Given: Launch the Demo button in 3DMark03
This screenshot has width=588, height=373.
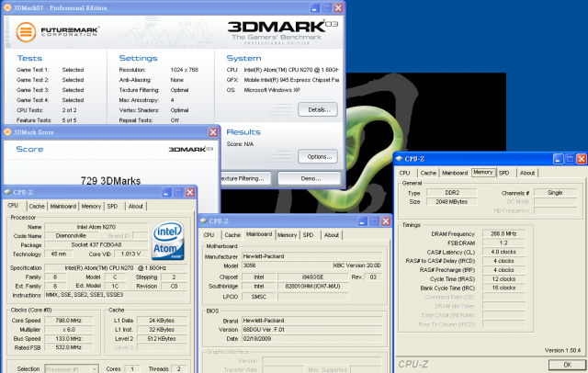Looking at the screenshot, I should pos(309,178).
